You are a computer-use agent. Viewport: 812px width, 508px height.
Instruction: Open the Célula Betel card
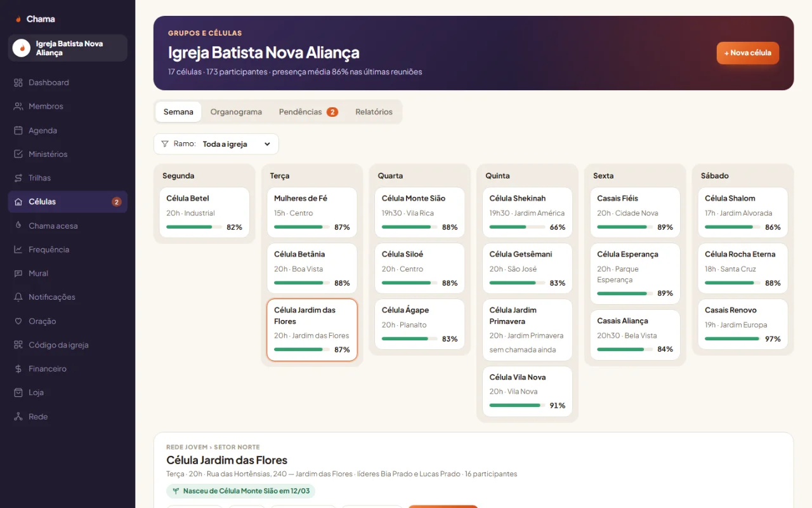(x=204, y=213)
